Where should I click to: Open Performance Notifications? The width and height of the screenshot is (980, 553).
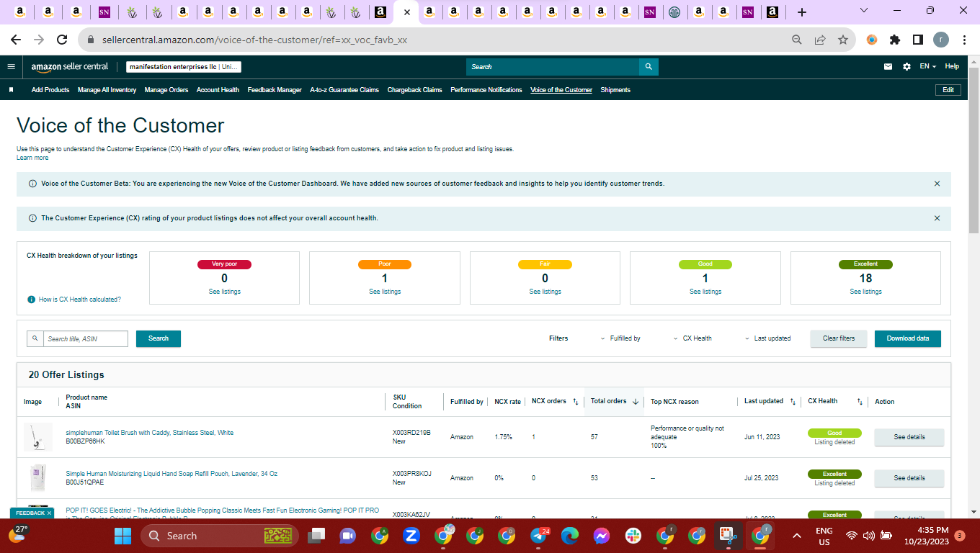tap(486, 90)
